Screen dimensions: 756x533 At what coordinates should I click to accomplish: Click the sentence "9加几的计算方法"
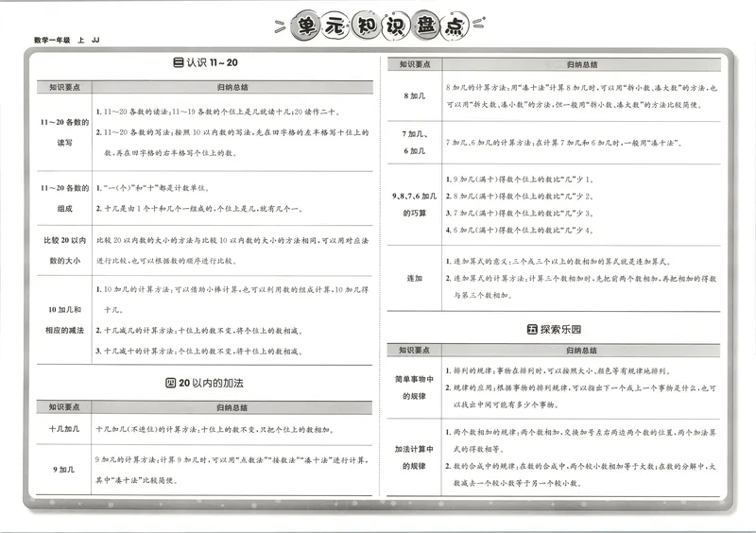coord(232,460)
